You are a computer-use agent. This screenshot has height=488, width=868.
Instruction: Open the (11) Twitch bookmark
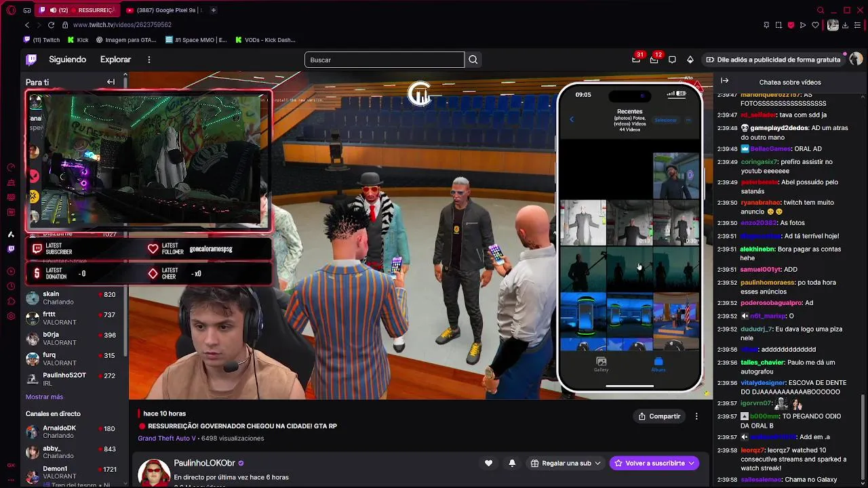coord(42,40)
